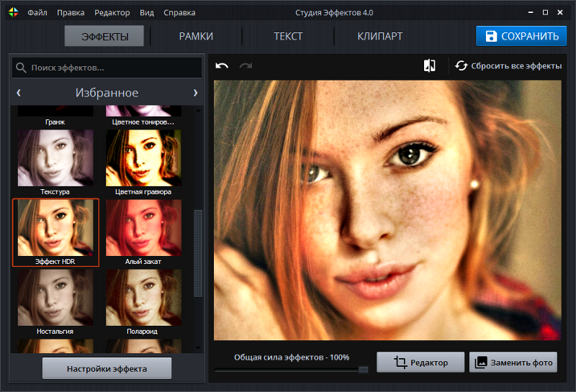
Task: Close the Студия Эффектов window
Action: pos(560,12)
